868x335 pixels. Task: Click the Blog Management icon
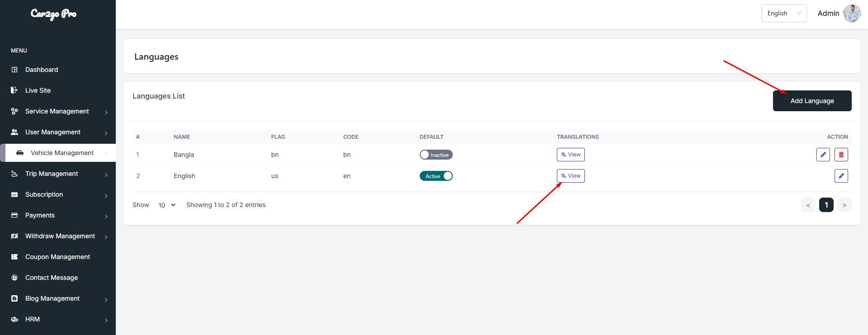[x=14, y=298]
